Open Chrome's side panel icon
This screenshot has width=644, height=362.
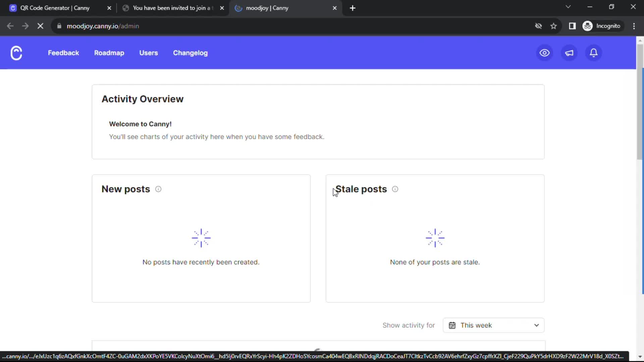[572, 26]
